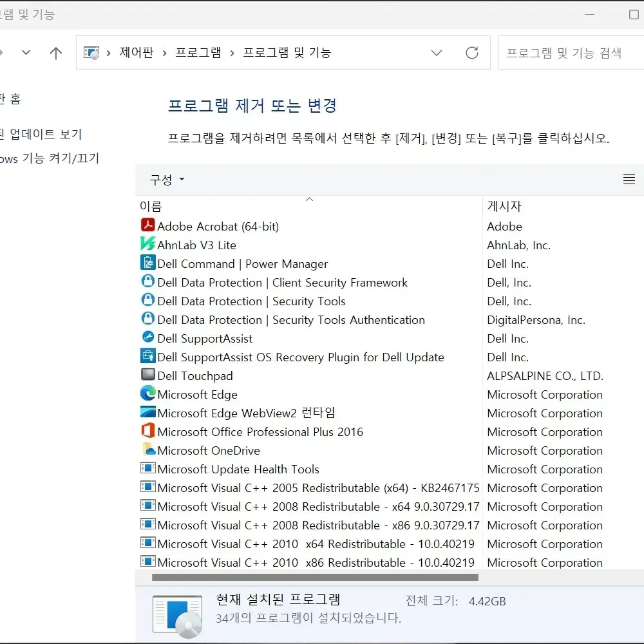
Task: Click the 프로그램 및 기능 검색 field
Action: (571, 53)
